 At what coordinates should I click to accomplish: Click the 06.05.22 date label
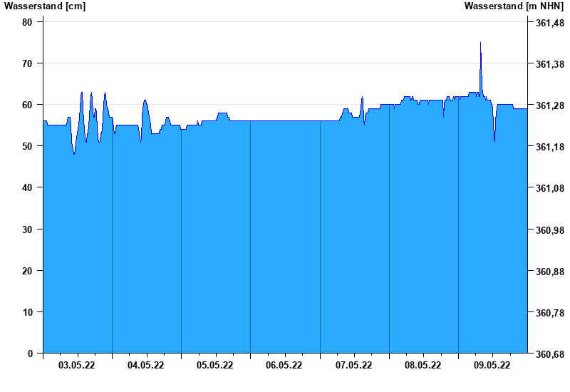tap(284, 365)
